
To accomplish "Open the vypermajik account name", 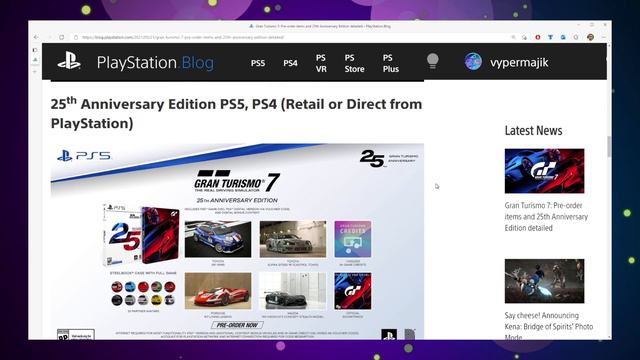I will click(519, 62).
